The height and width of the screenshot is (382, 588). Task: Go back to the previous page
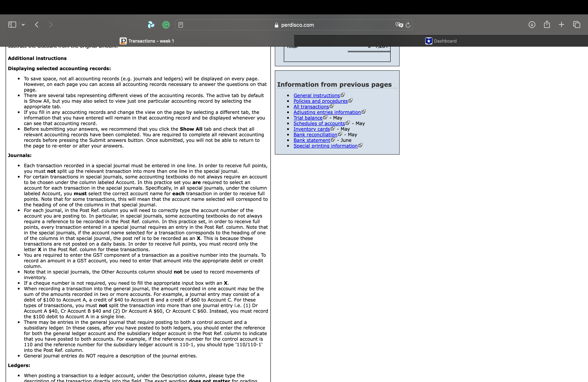[37, 25]
